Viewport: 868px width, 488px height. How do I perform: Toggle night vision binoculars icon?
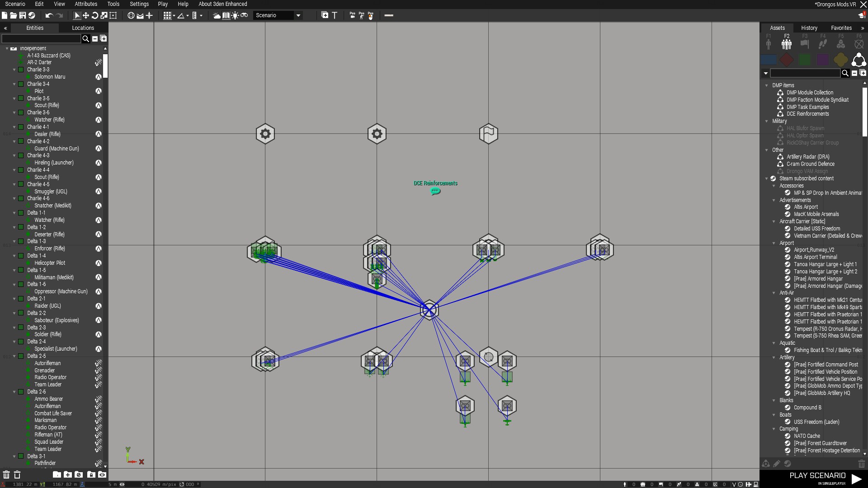pos(244,15)
